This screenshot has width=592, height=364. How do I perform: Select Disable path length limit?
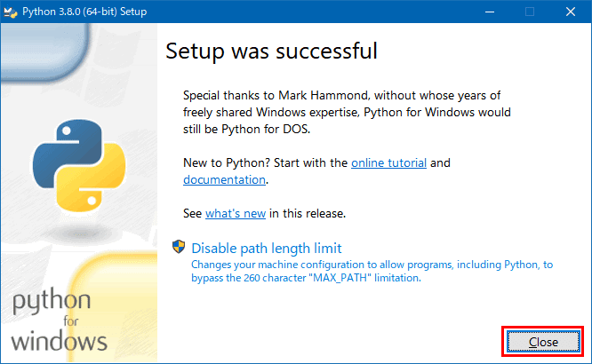267,249
